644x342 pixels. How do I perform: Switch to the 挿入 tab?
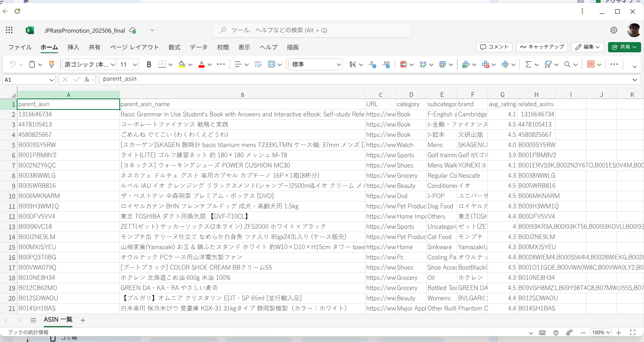click(73, 47)
